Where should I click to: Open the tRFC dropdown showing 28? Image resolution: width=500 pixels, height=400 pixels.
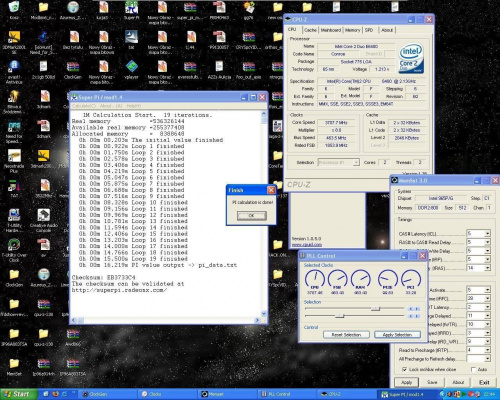pos(488,298)
